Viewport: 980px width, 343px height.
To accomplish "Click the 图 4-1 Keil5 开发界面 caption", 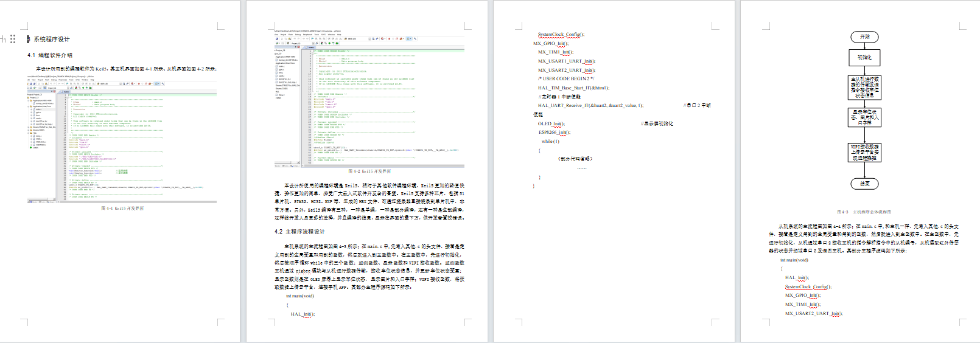I will (122, 209).
